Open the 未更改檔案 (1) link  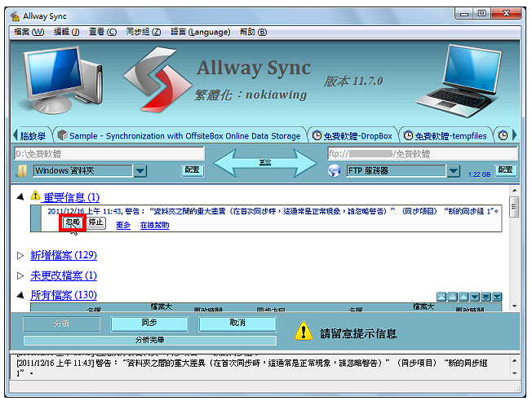coord(64,275)
